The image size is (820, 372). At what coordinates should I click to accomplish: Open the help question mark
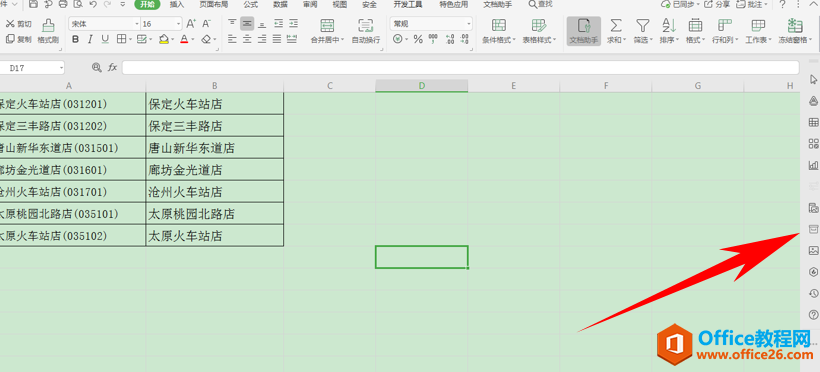click(x=782, y=5)
